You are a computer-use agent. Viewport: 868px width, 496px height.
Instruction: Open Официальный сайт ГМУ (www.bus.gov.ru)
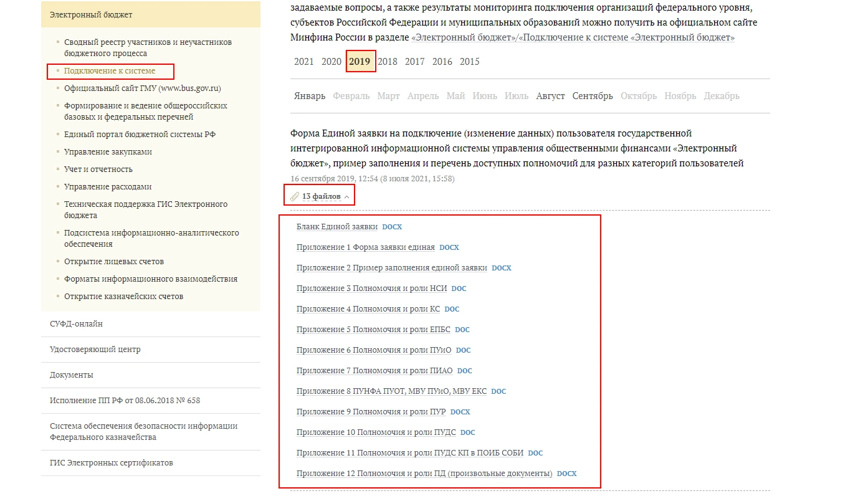[143, 88]
